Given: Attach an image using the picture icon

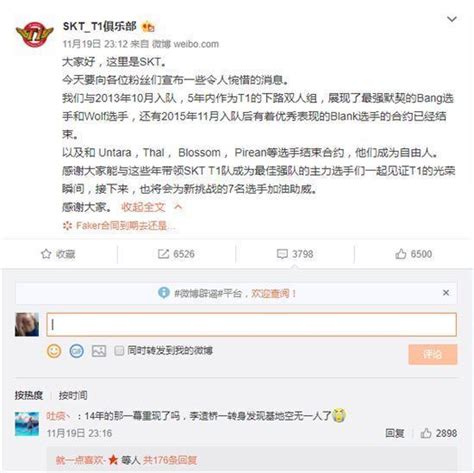Looking at the screenshot, I should click(x=99, y=351).
